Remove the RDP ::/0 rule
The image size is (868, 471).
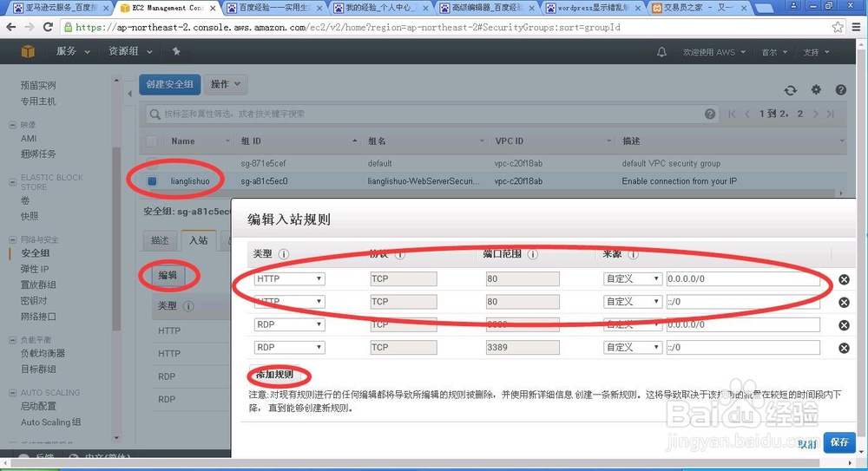844,348
